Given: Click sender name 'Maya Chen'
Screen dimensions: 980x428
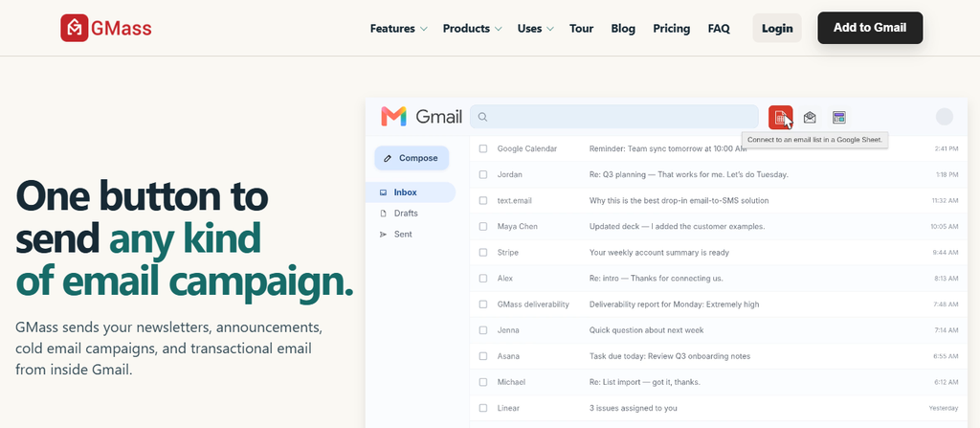Looking at the screenshot, I should click(x=518, y=227).
